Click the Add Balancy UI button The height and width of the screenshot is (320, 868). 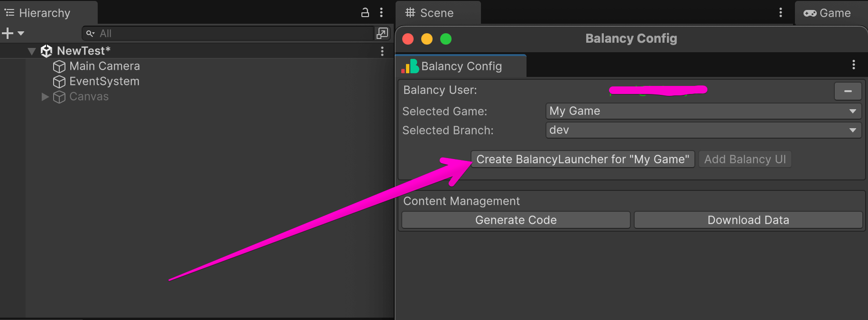(745, 159)
